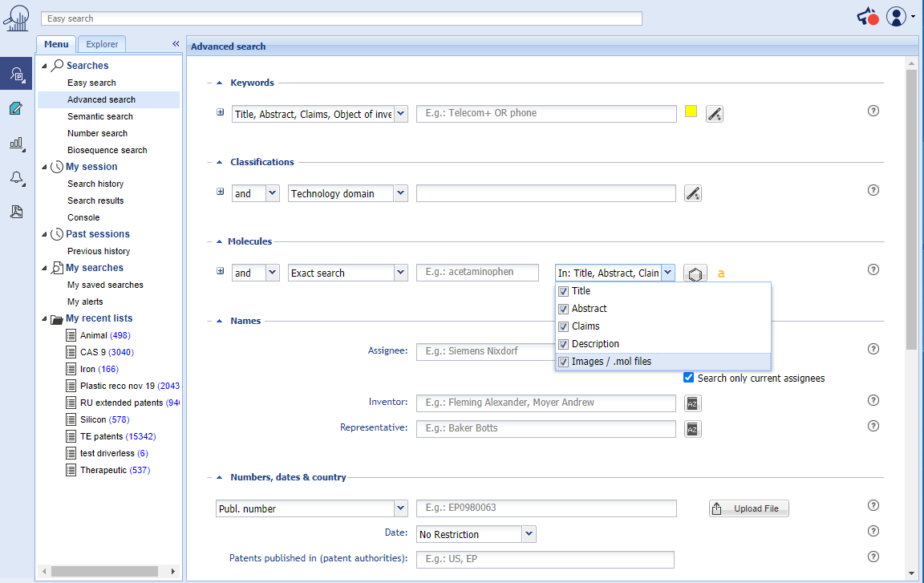Click the Upload File button
The width and height of the screenshot is (924, 583).
(x=749, y=508)
